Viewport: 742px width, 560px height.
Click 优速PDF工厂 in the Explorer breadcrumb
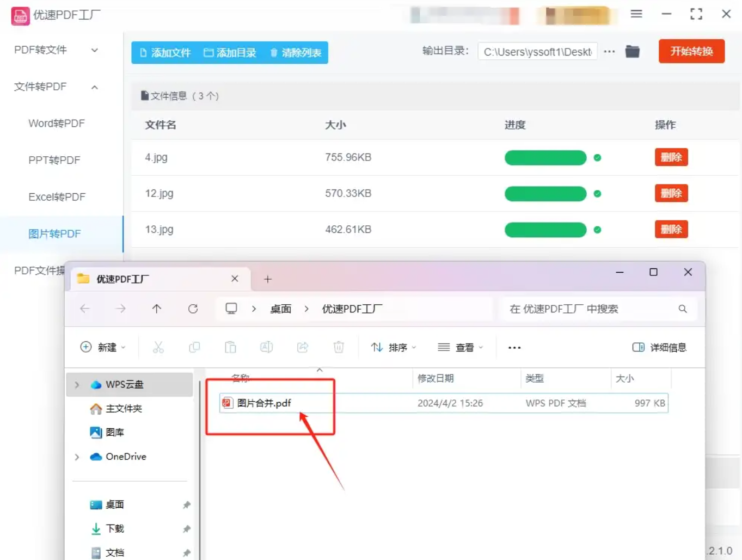[352, 309]
